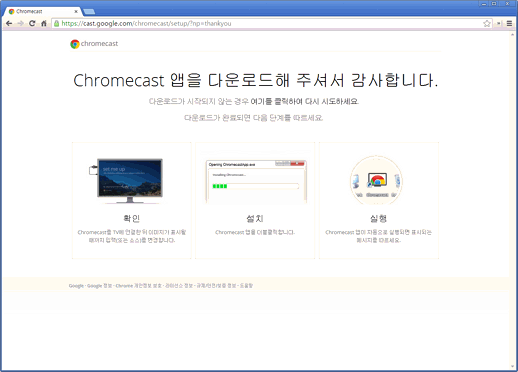The image size is (518, 372).
Task: Open a new tab next to Chromecast
Action: tap(89, 12)
